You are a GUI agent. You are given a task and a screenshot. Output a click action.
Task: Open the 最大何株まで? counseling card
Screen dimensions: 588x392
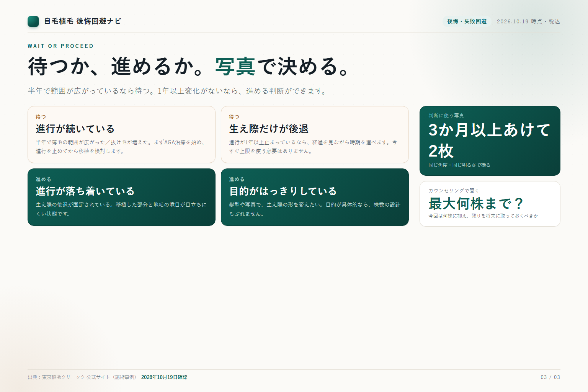(490, 204)
